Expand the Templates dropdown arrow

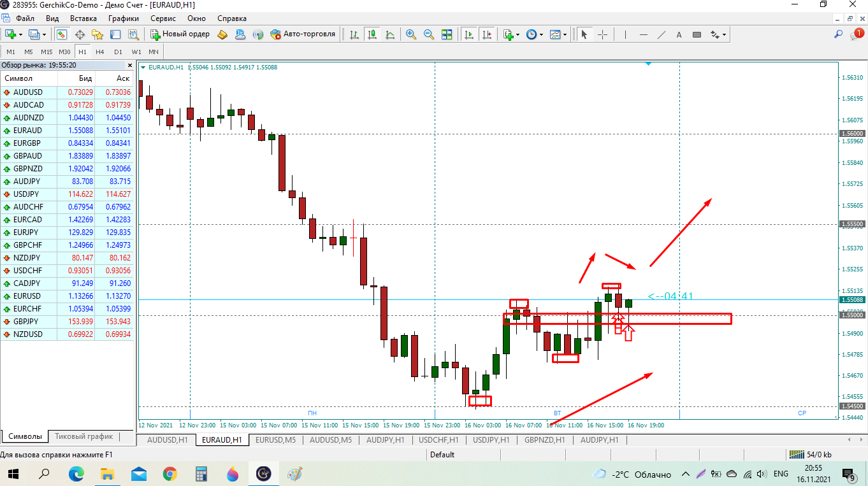pos(565,34)
